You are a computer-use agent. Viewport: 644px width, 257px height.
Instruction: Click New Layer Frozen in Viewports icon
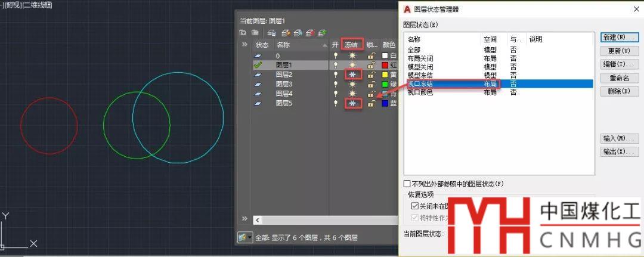[298, 32]
